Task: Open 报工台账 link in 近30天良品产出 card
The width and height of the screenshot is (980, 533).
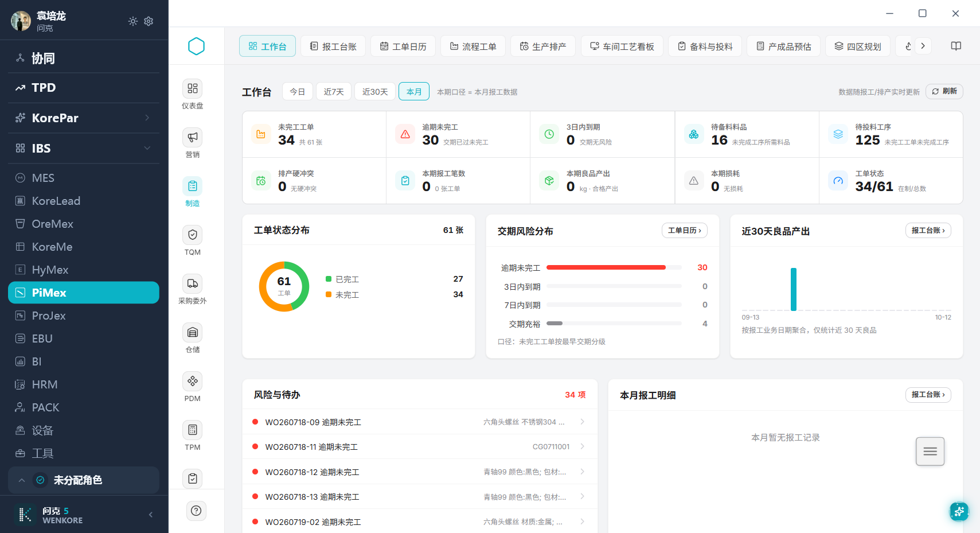Action: pos(928,231)
